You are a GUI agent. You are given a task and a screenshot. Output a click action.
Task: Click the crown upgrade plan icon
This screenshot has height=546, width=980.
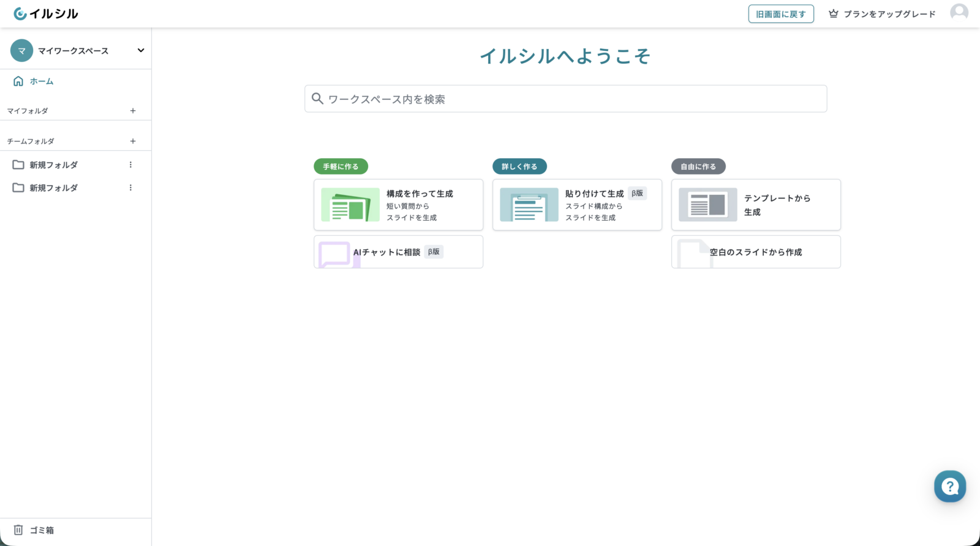tap(833, 13)
